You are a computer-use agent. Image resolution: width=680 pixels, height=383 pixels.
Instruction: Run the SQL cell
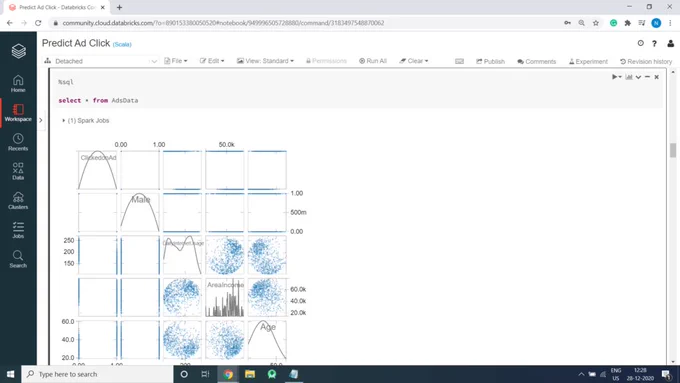(615, 77)
